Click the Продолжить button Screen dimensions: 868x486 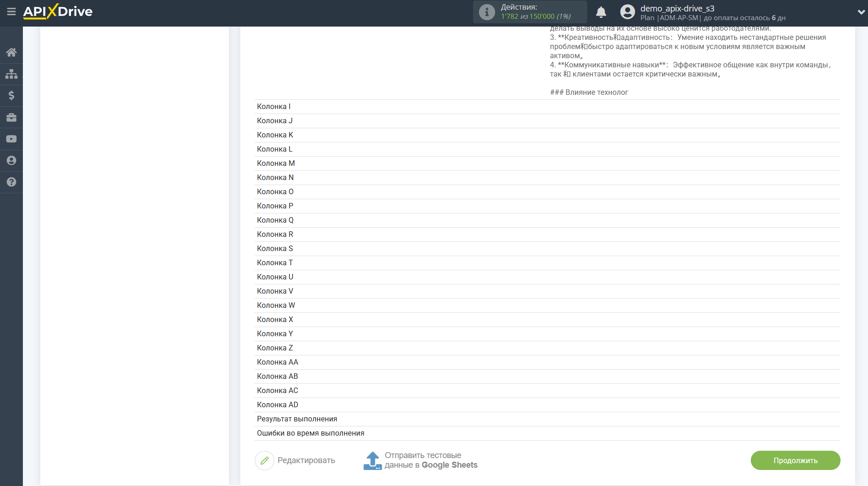click(x=795, y=460)
